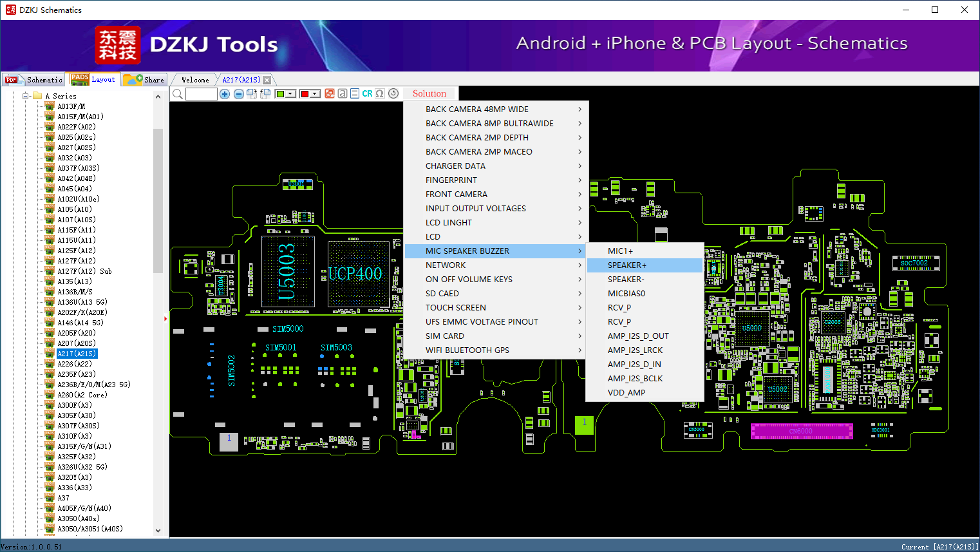Expand the LCD LINGHT submenu arrow

[580, 223]
